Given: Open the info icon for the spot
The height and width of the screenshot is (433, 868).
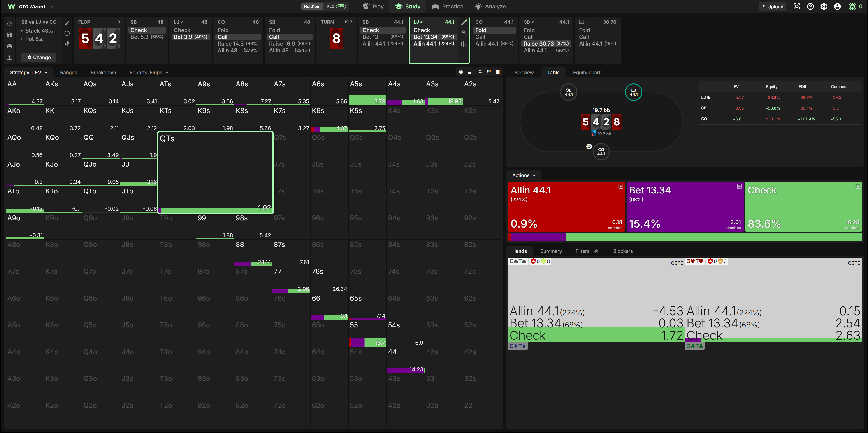Looking at the screenshot, I should [67, 33].
